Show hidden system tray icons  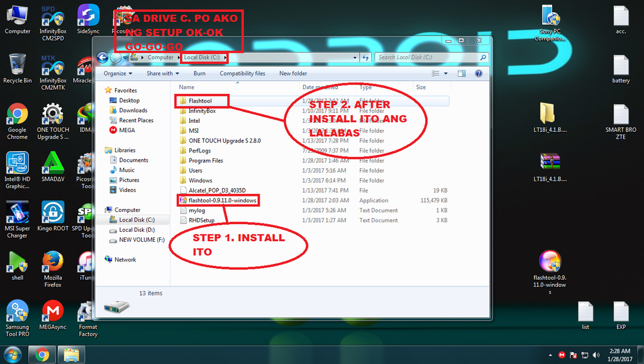click(550, 355)
